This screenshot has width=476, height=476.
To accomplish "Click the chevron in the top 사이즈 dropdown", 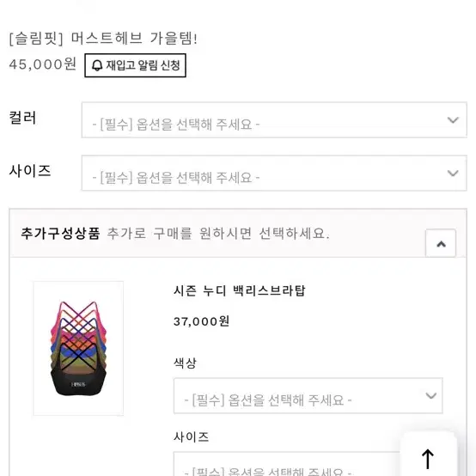I will tap(453, 173).
